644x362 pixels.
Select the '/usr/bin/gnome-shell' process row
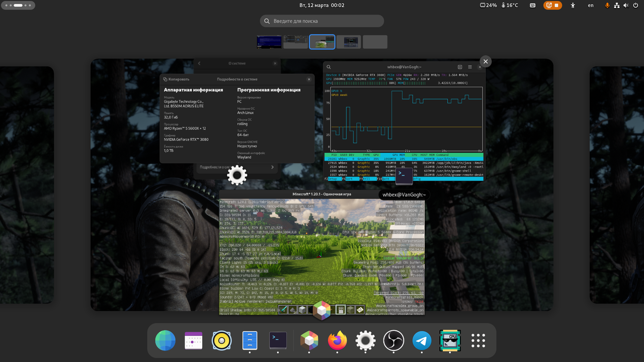click(x=405, y=171)
